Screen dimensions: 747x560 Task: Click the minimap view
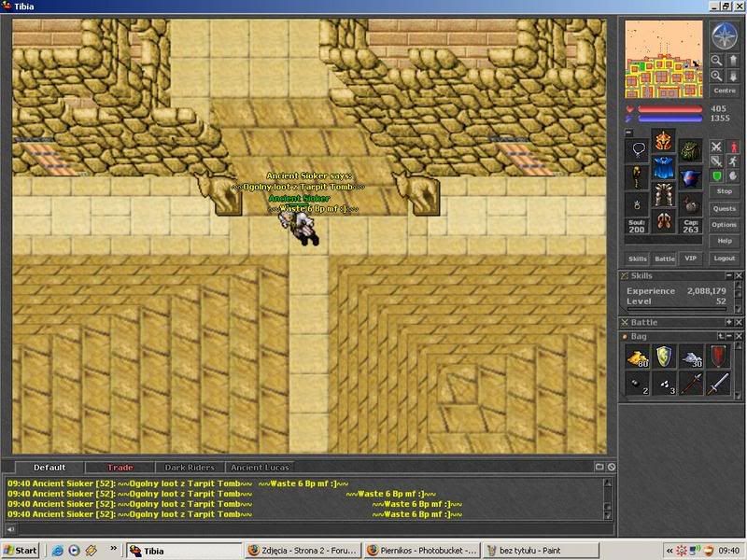point(664,59)
